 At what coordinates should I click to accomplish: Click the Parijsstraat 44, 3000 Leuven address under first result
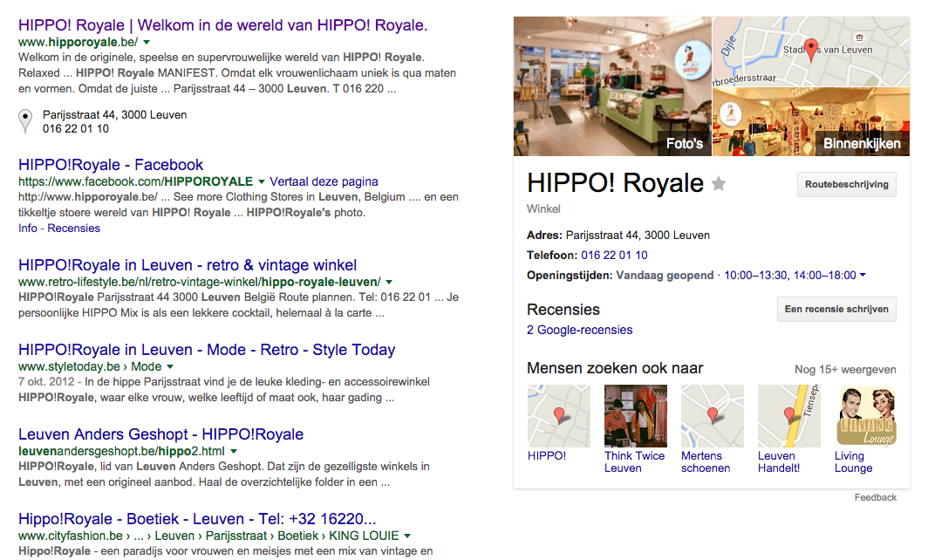tap(115, 115)
